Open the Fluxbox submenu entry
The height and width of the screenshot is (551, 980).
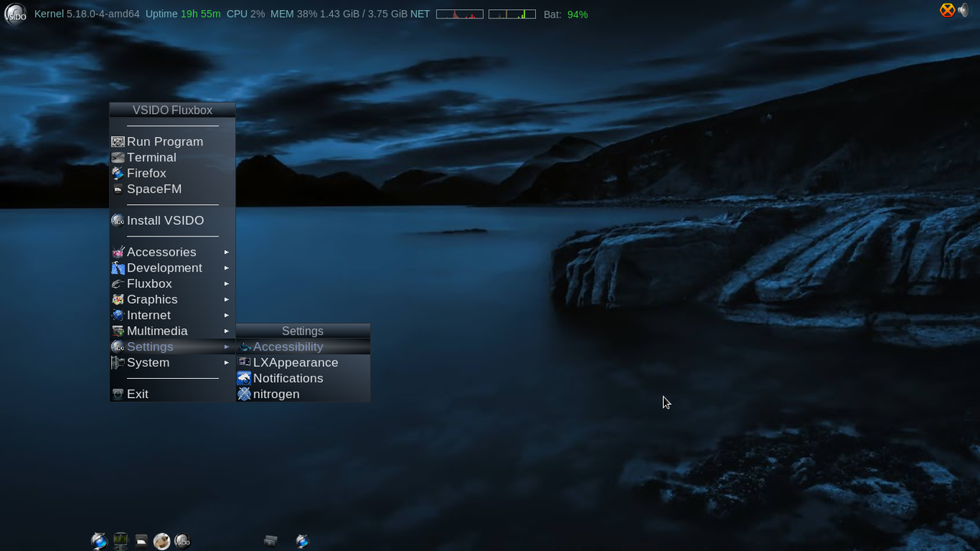pos(172,284)
